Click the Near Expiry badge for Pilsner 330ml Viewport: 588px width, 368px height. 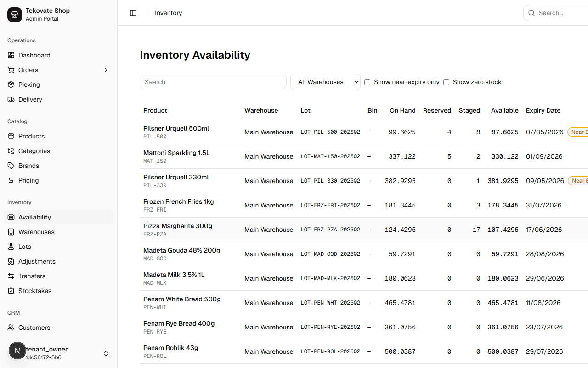(x=578, y=181)
